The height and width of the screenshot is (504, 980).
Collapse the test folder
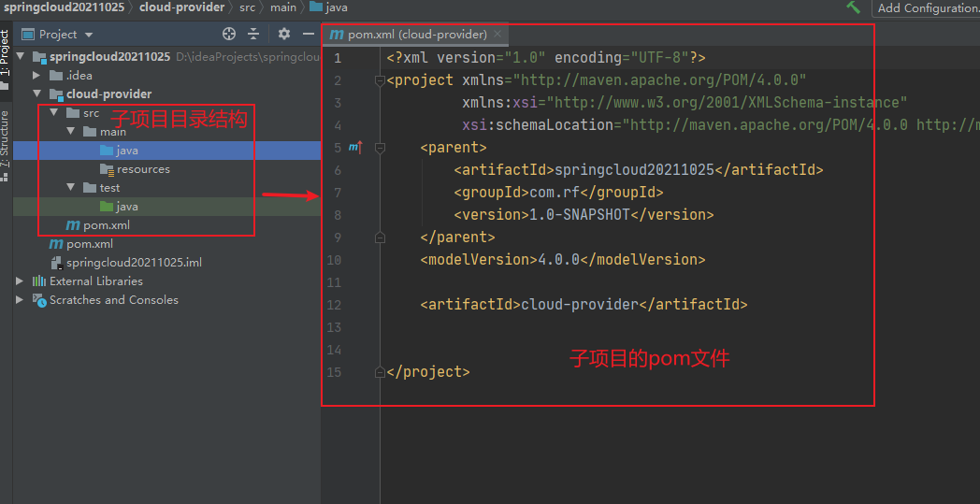[70, 188]
